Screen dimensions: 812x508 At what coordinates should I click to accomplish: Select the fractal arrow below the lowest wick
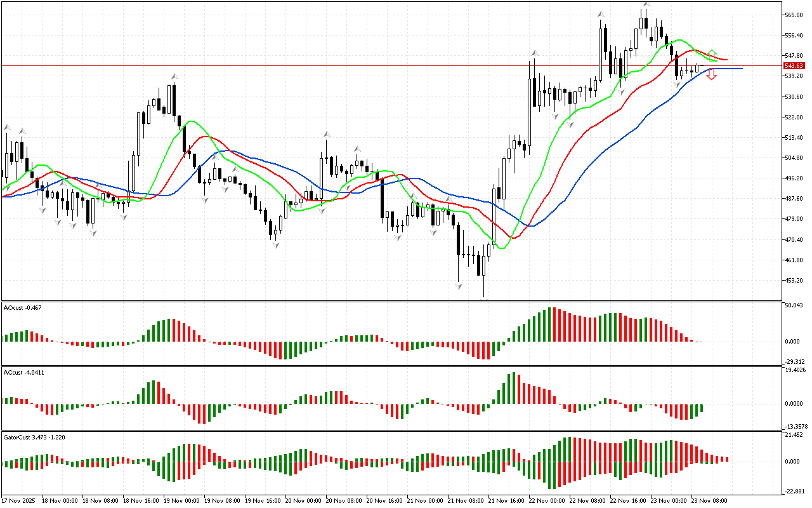[x=484, y=298]
